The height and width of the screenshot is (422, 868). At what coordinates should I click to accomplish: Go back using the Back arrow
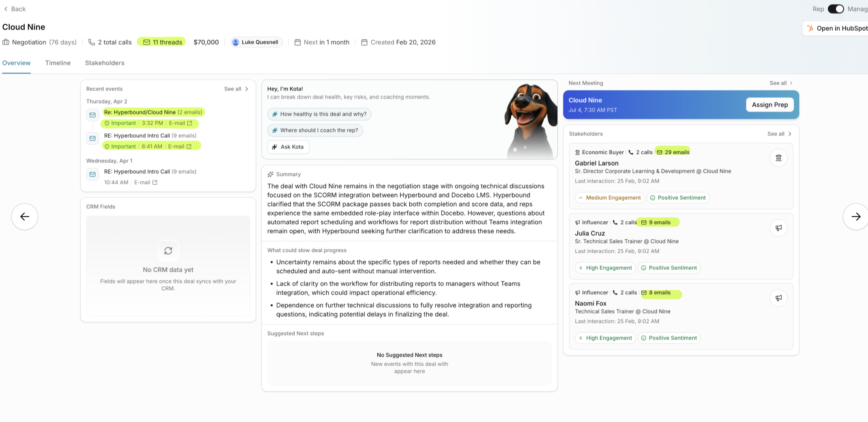[x=15, y=9]
